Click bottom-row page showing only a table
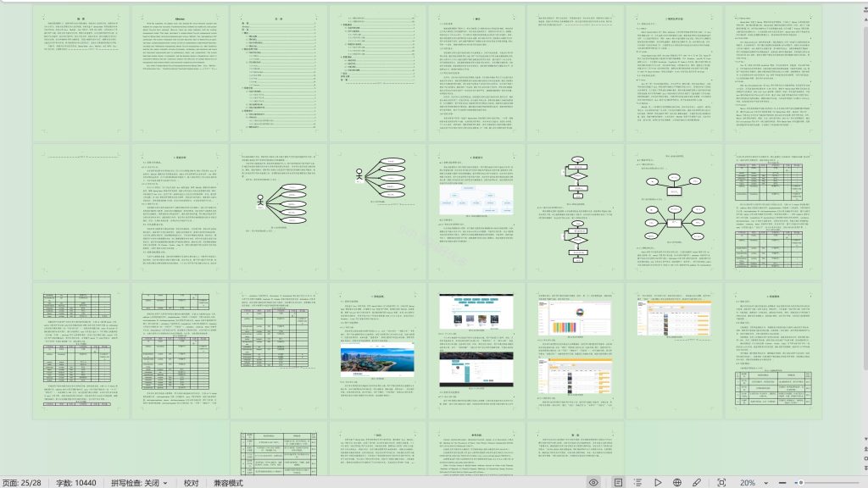The height and width of the screenshot is (488, 868). (x=278, y=449)
